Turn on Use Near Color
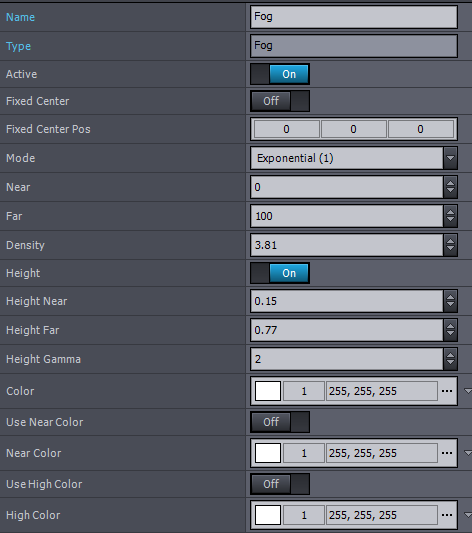 pyautogui.click(x=280, y=422)
